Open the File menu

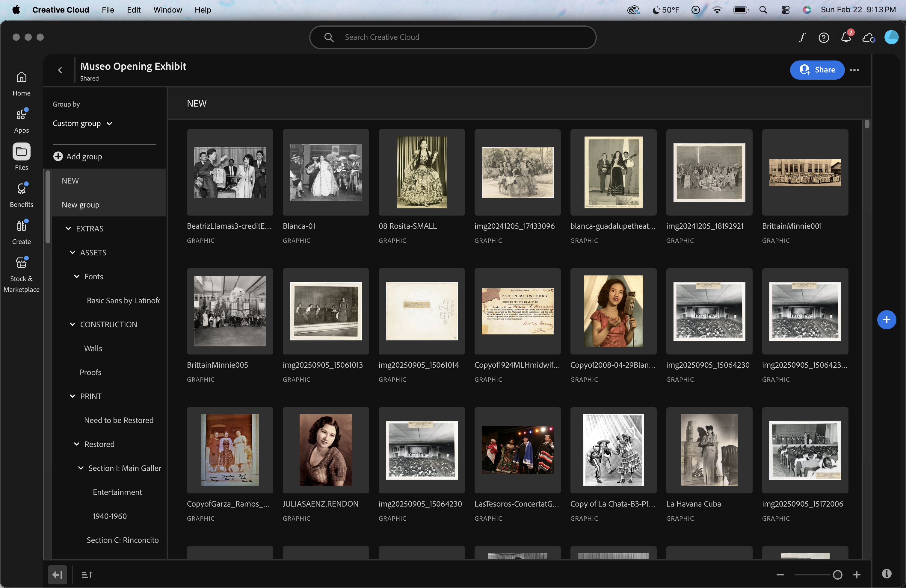(x=108, y=10)
